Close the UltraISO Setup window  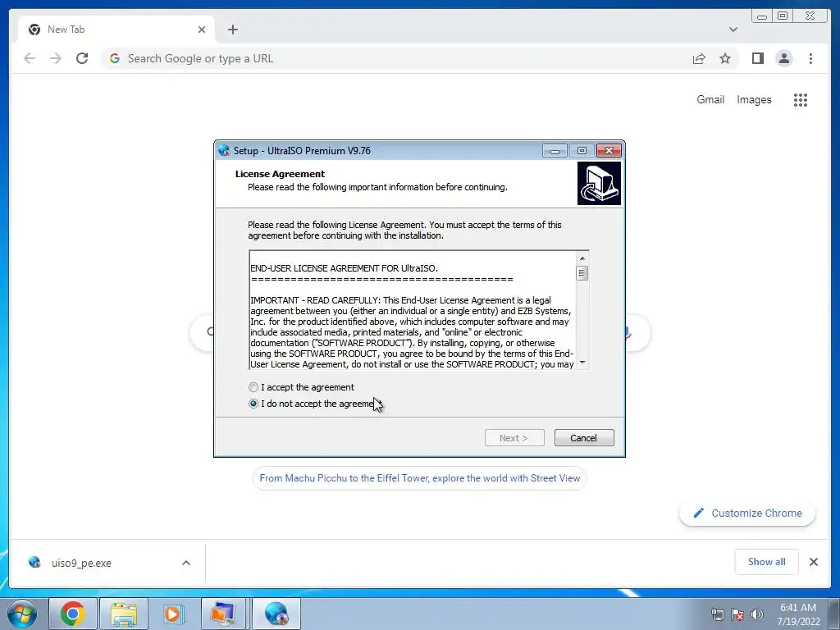click(x=609, y=151)
